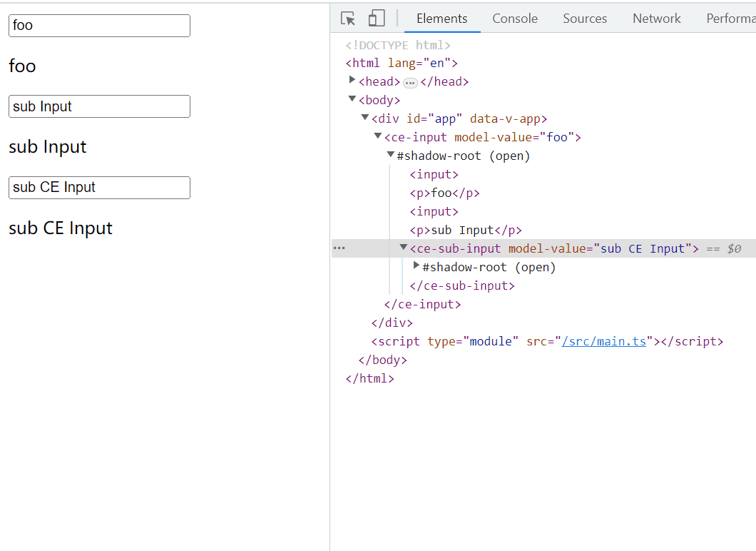Select the closing </body> tag
Image resolution: width=756 pixels, height=551 pixels.
pos(383,360)
